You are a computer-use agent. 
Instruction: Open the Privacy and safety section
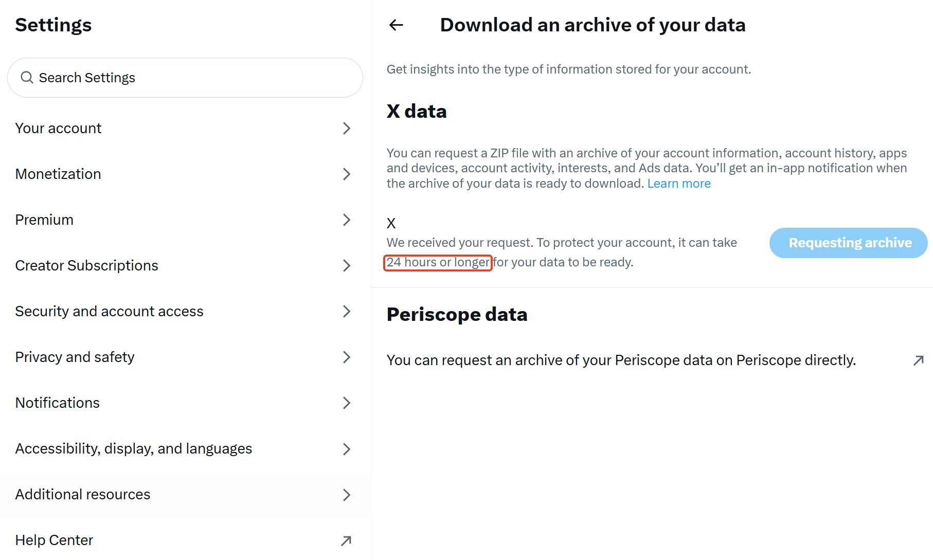(x=185, y=357)
